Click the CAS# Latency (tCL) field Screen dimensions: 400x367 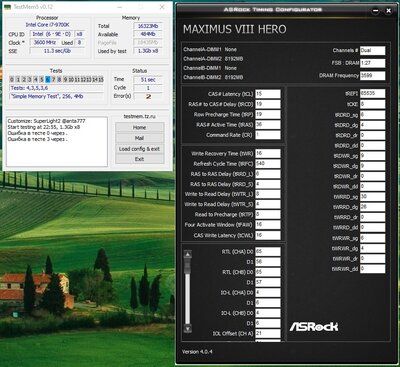click(x=268, y=94)
